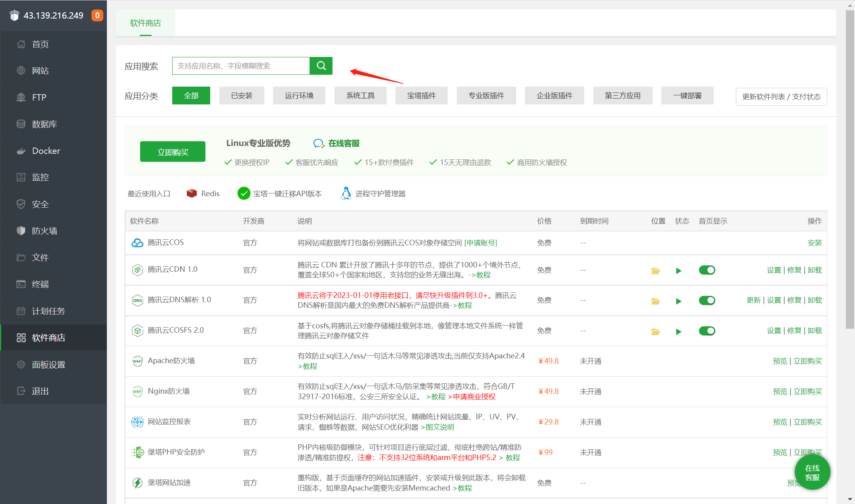Toggle homepage display for 腾讯云DNS解析 1.0
This screenshot has width=855, height=504.
click(x=707, y=301)
